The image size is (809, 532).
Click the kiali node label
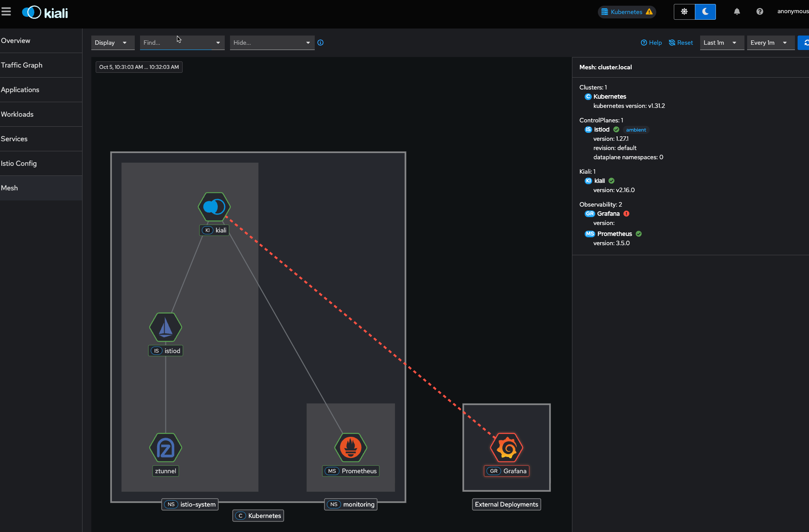pyautogui.click(x=214, y=230)
